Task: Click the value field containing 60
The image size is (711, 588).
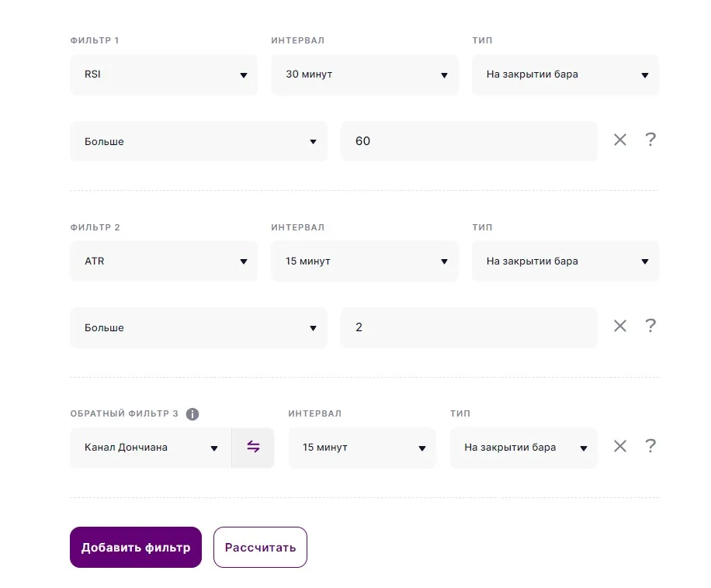Action: [469, 142]
